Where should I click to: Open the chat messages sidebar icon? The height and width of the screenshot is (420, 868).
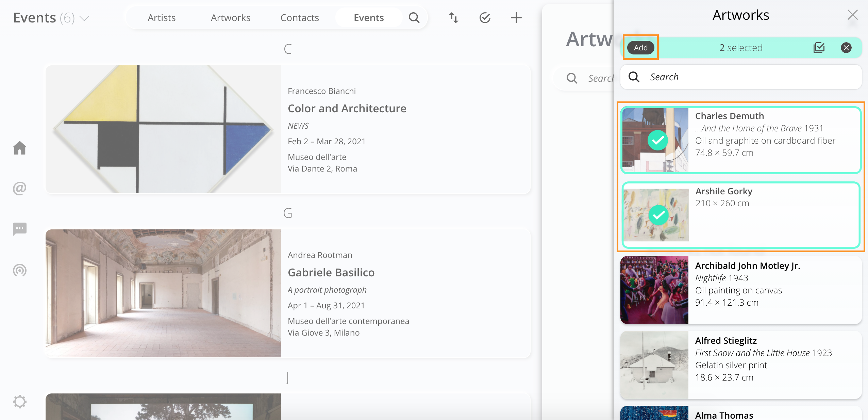20,229
